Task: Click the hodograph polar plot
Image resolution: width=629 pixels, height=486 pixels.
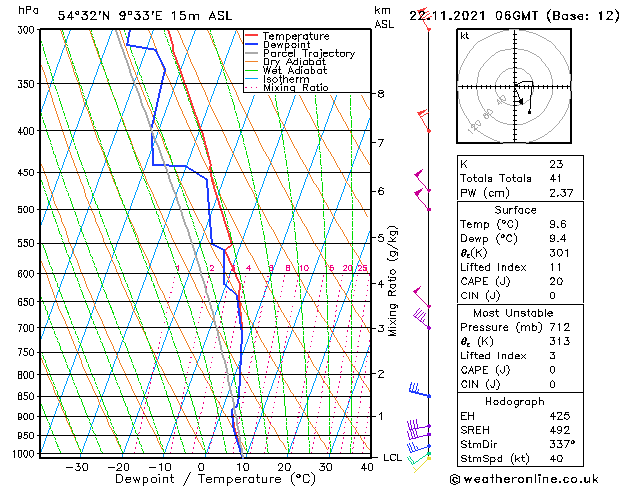Action: pos(514,86)
